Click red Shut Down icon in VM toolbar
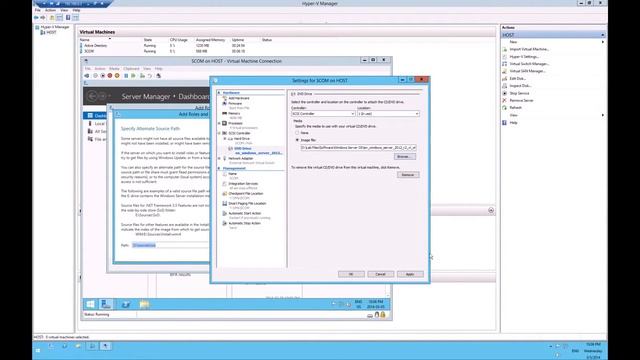 110,76
